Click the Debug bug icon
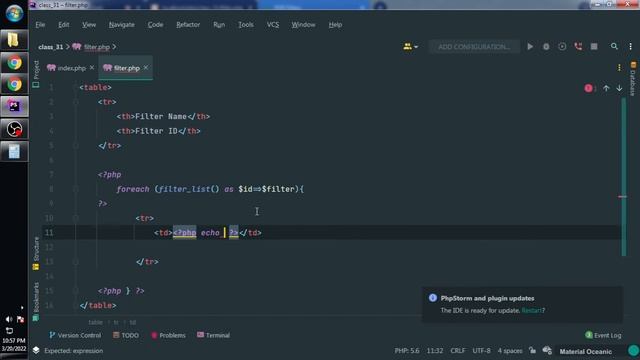Screen dimensions: 640x360 pos(546,47)
